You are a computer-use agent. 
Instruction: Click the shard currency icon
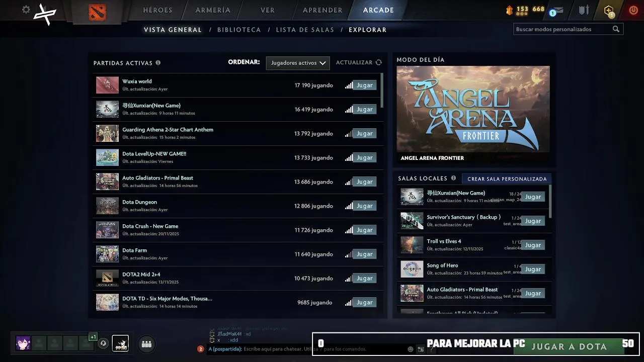tap(509, 10)
